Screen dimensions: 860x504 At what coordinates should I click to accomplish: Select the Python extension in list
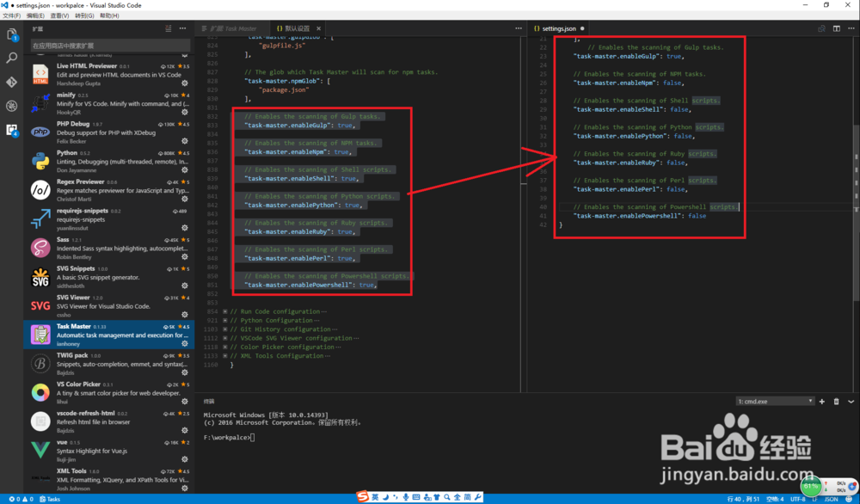[108, 161]
